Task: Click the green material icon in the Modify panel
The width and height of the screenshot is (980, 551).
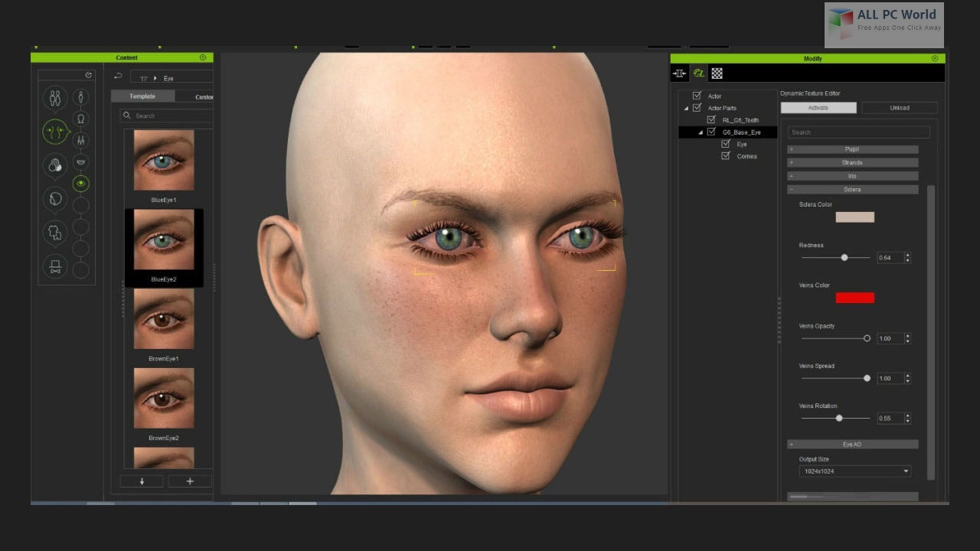Action: point(698,73)
